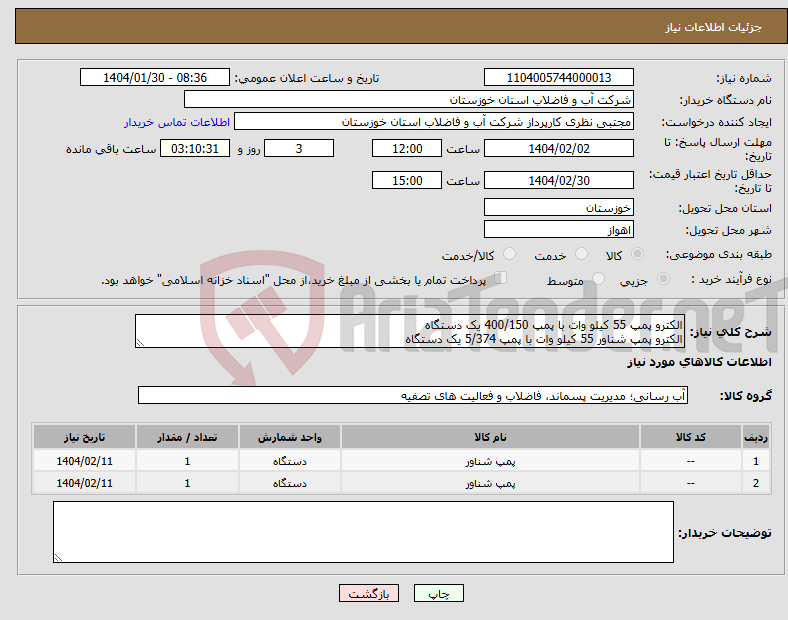Click the جزئیات اطلاعات نیاز page title
Image resolution: width=788 pixels, height=620 pixels.
click(x=714, y=27)
